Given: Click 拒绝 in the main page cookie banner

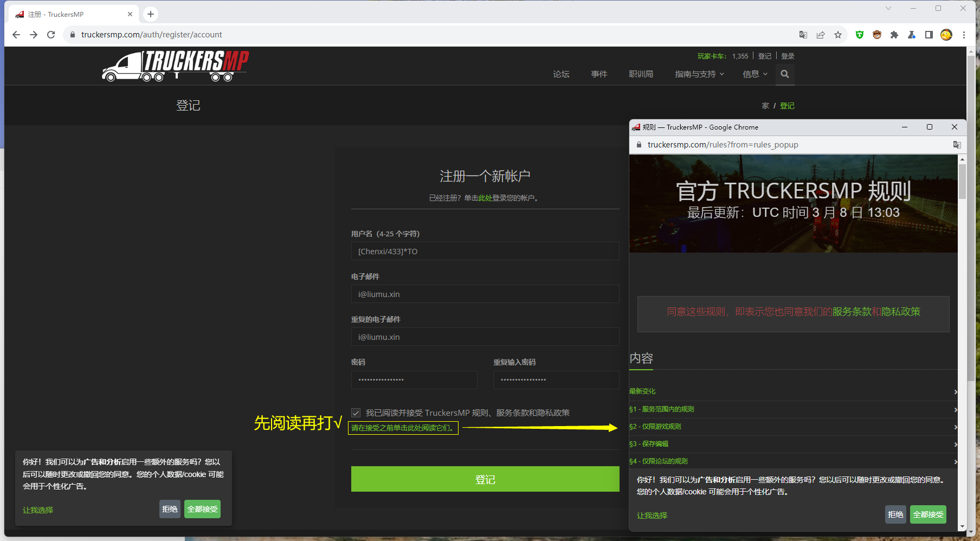Looking at the screenshot, I should 170,509.
